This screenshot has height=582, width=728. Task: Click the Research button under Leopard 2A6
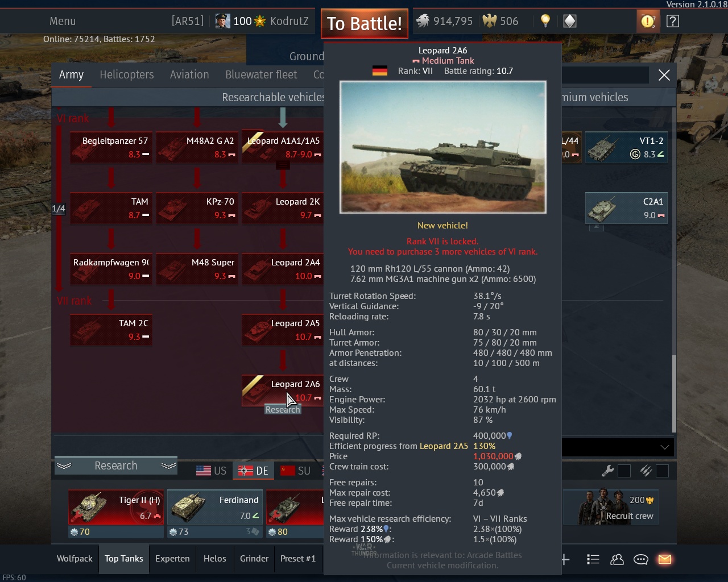pyautogui.click(x=283, y=410)
